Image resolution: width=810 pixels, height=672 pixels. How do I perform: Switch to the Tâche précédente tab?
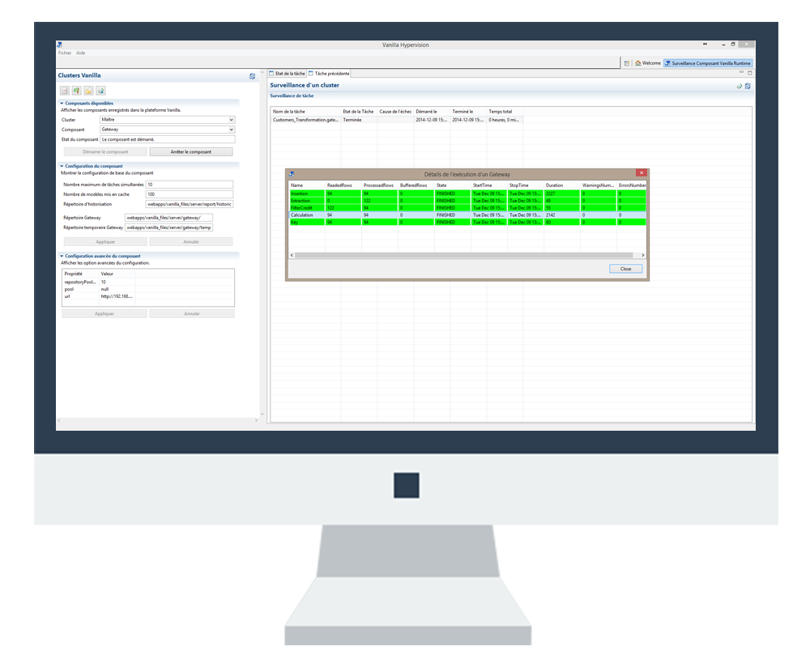click(x=329, y=74)
